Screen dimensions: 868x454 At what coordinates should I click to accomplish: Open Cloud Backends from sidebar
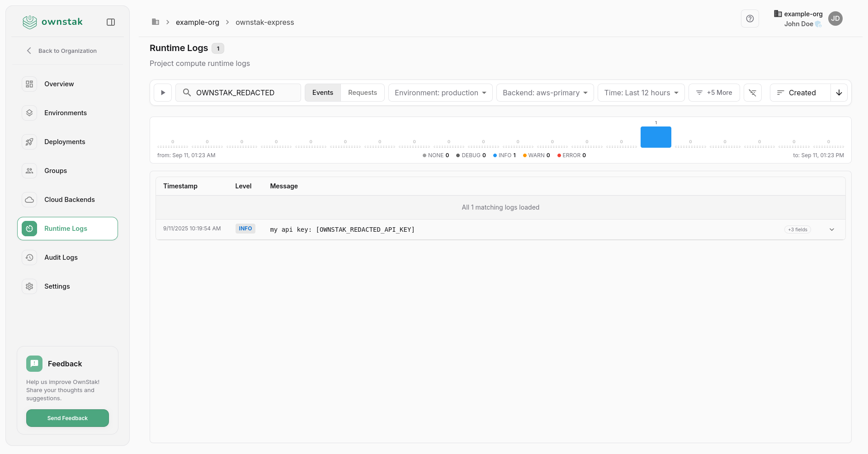(69, 200)
